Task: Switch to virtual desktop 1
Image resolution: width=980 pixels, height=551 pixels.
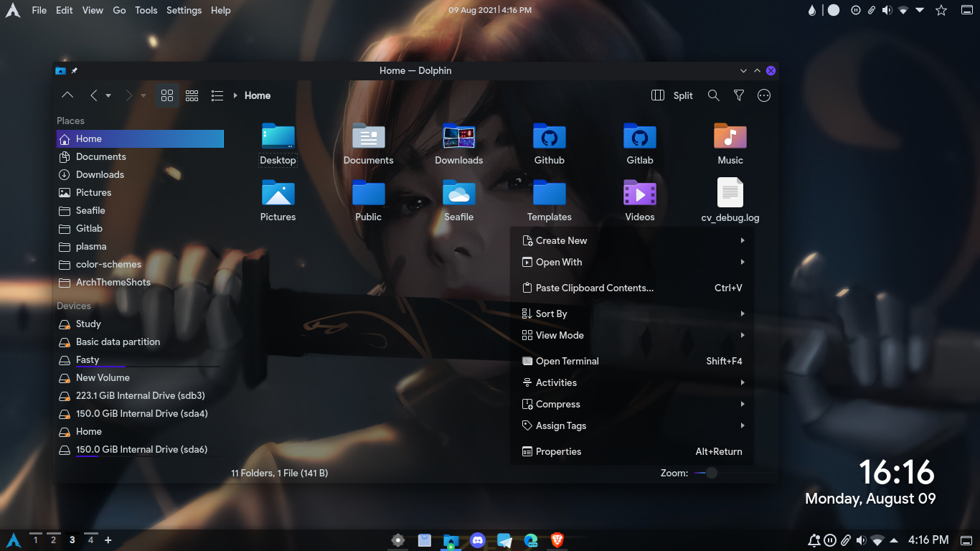Action: coord(35,540)
